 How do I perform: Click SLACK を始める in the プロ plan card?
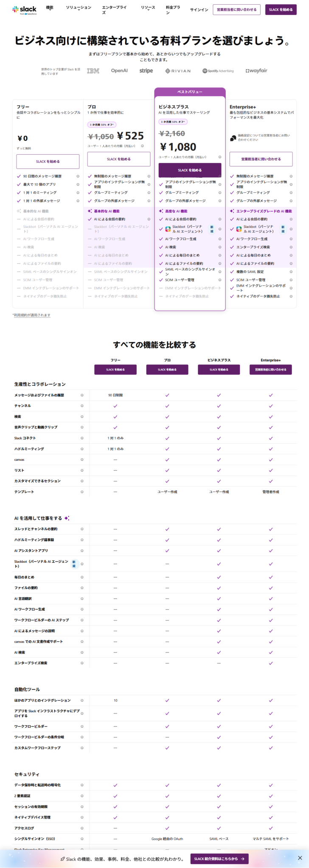[x=119, y=159]
